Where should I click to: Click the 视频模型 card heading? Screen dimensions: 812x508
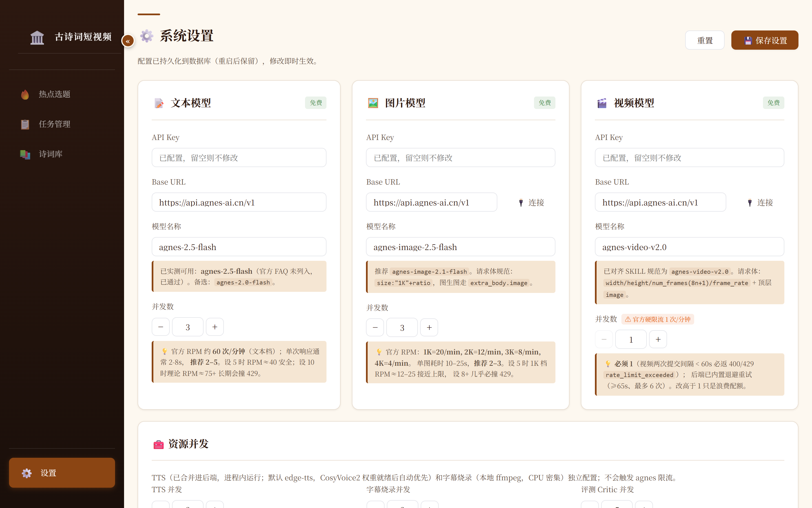(x=634, y=103)
